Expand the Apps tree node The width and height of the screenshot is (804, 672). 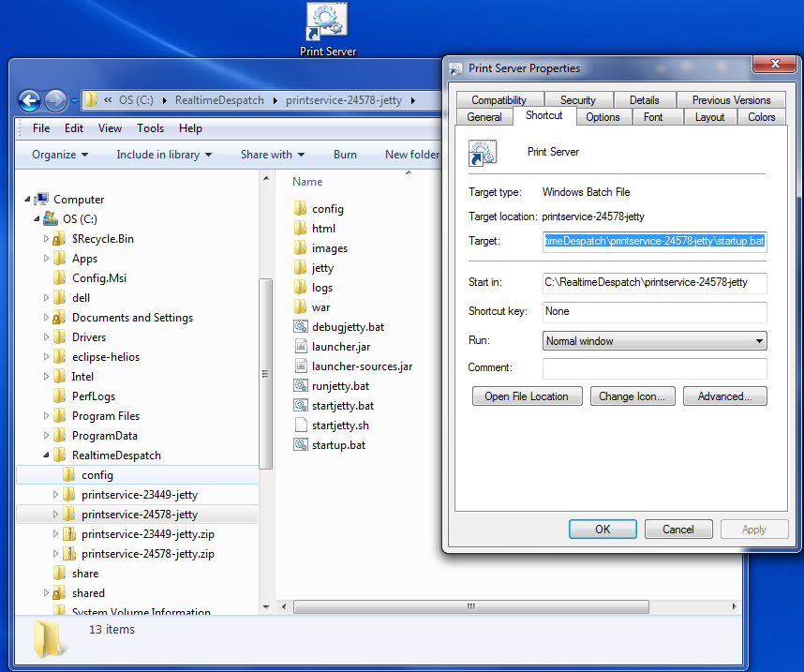[46, 258]
